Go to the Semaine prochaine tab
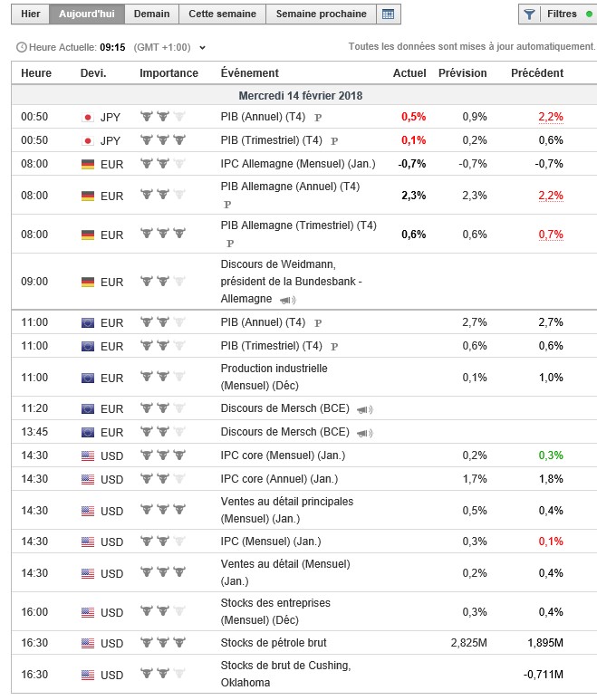 tap(321, 14)
